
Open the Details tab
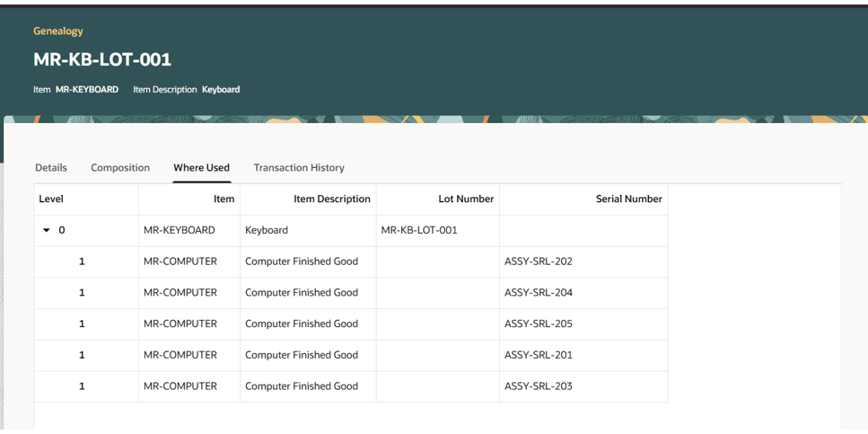click(51, 168)
